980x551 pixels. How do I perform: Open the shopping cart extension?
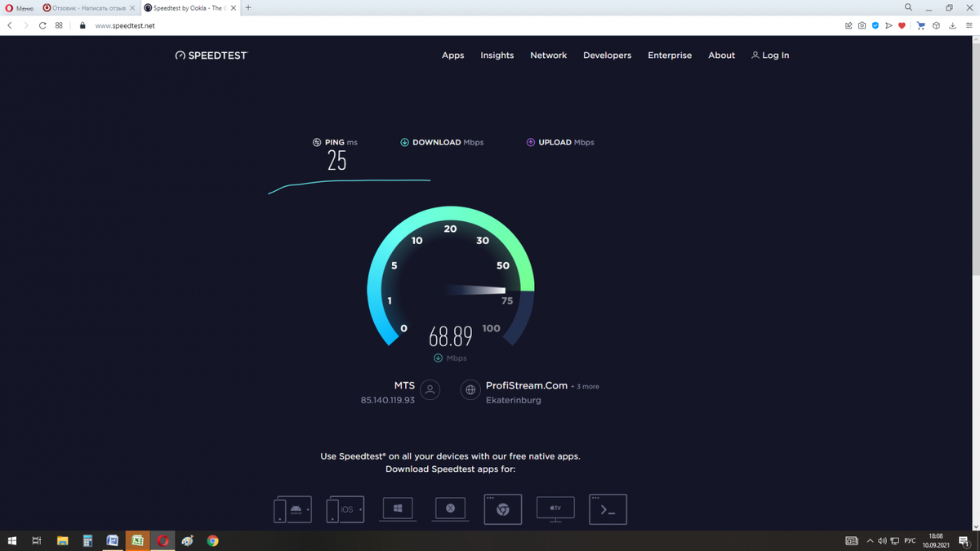[921, 25]
